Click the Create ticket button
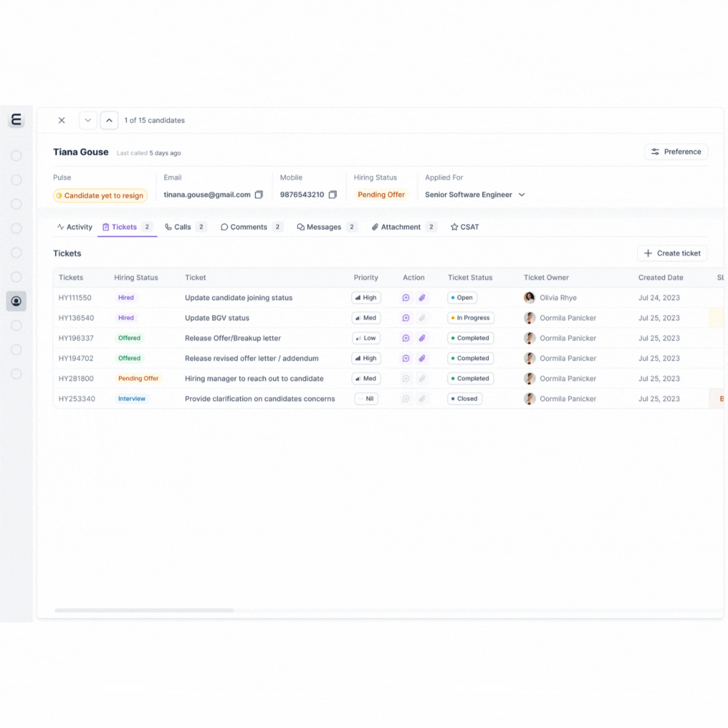728x728 pixels. coord(672,253)
